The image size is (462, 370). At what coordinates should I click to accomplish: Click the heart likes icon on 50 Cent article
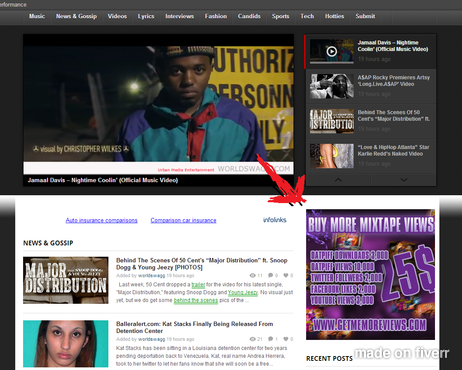(x=286, y=275)
